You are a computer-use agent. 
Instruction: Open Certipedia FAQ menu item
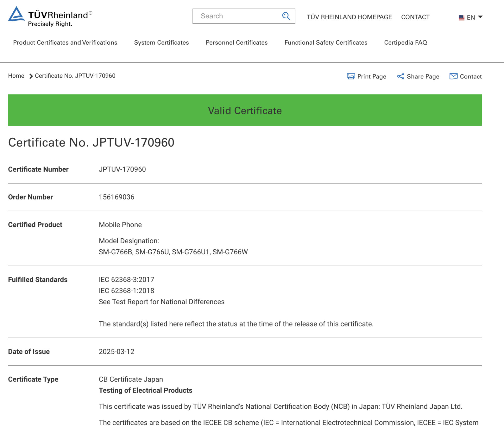coord(406,42)
